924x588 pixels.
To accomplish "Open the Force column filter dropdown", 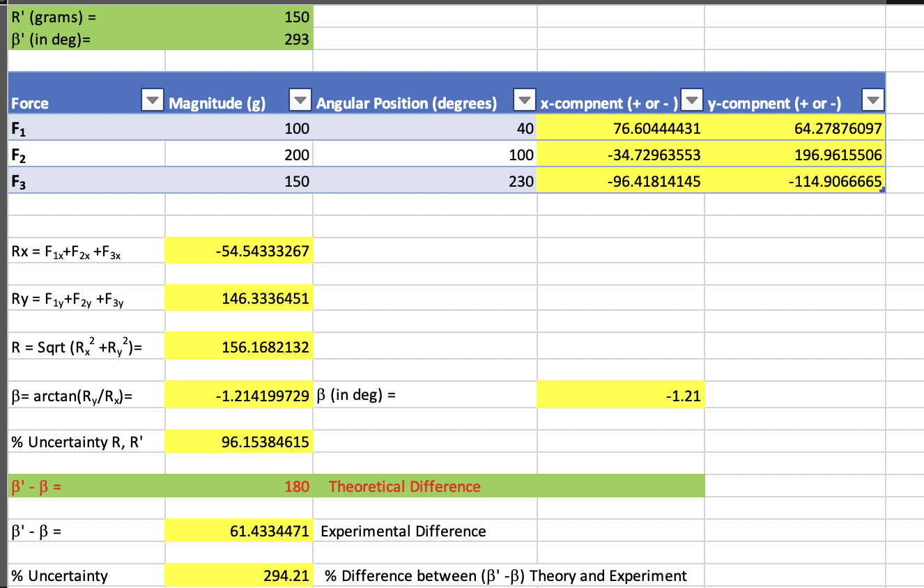I will 152,100.
